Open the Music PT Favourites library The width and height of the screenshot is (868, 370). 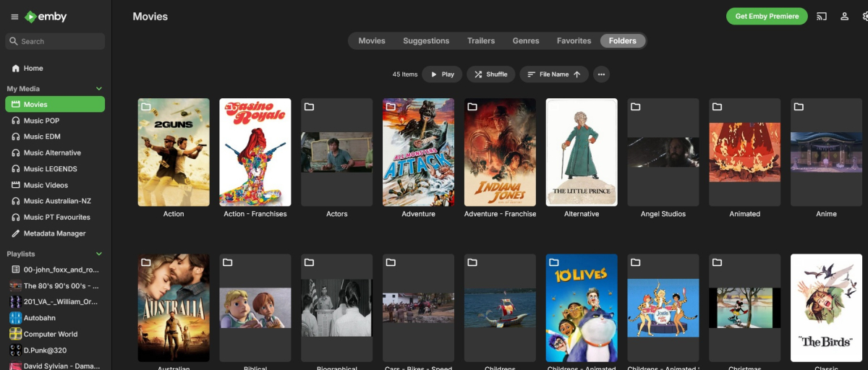[x=55, y=217]
